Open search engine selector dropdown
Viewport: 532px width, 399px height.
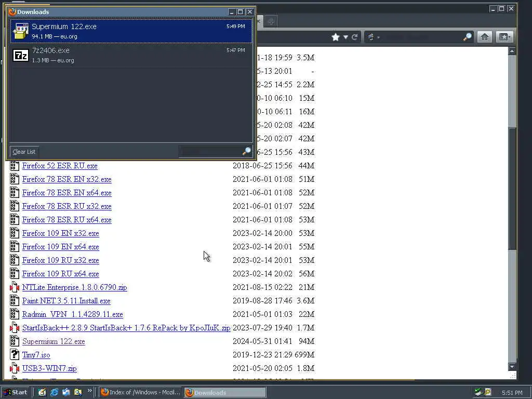tap(373, 37)
